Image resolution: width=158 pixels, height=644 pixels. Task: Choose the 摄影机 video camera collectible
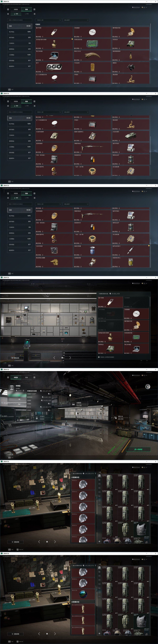tap(130, 67)
